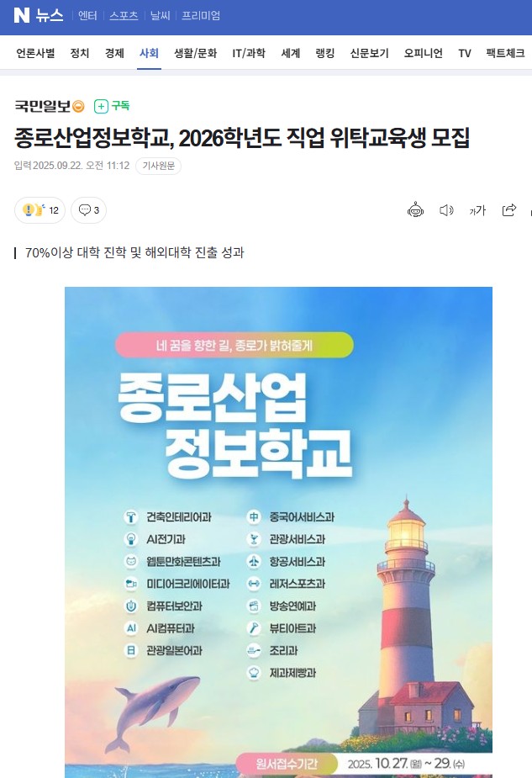The width and height of the screenshot is (532, 778).
Task: Click the 국민일보 publisher logo
Action: [43, 106]
